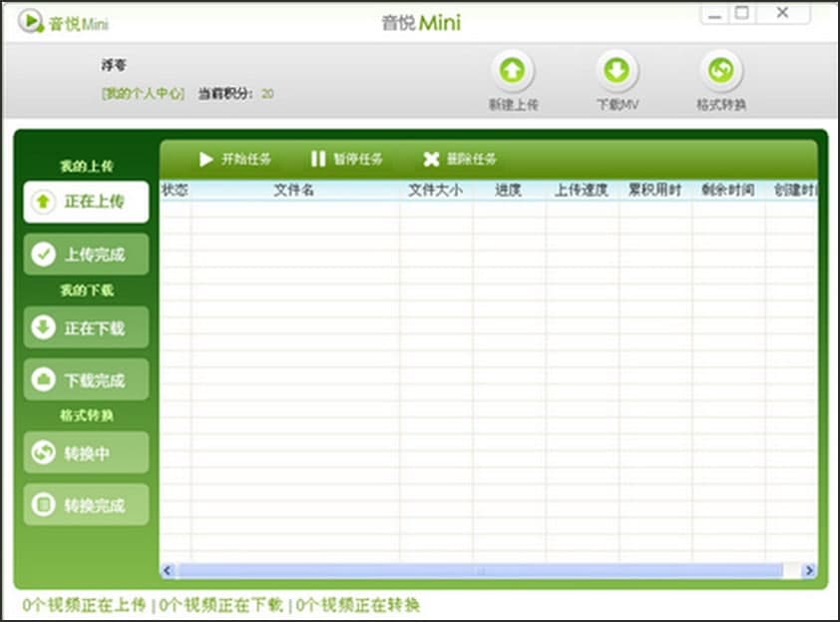The image size is (840, 622).
Task: Click the 进度 column header
Action: pyautogui.click(x=509, y=190)
